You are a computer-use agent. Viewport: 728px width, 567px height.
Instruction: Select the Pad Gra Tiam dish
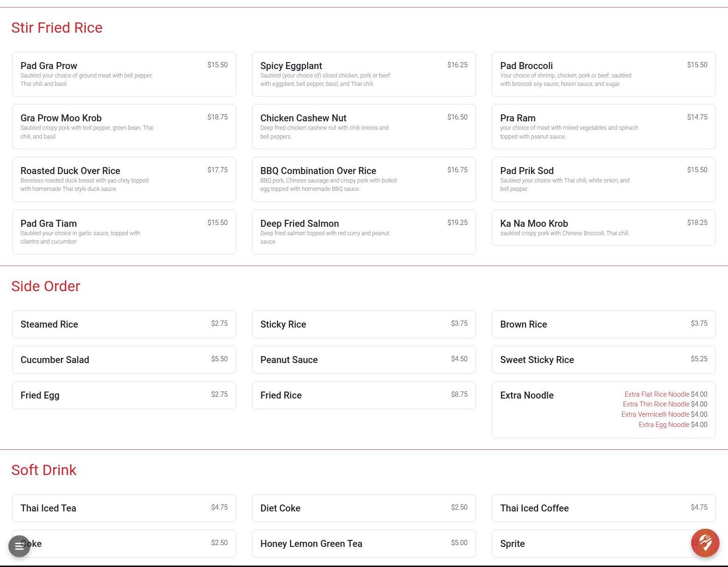[124, 232]
